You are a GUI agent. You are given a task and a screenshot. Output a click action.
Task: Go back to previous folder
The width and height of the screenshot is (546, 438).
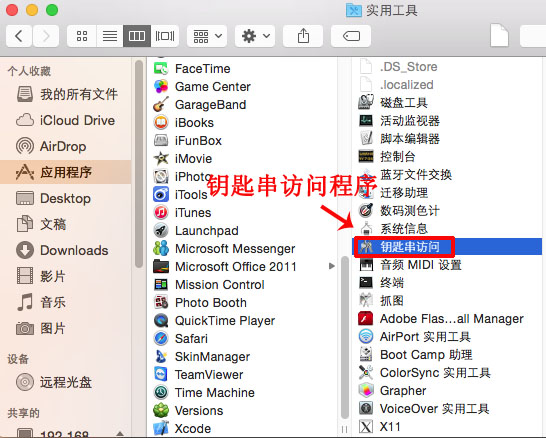(x=19, y=36)
